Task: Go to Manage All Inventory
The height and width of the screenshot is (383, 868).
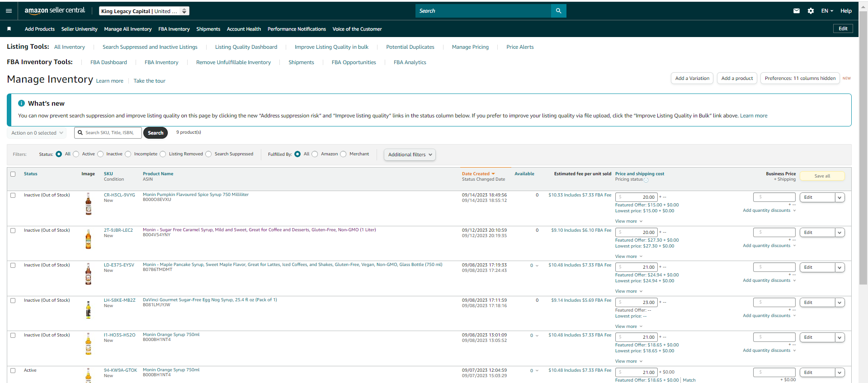Action: pyautogui.click(x=128, y=29)
